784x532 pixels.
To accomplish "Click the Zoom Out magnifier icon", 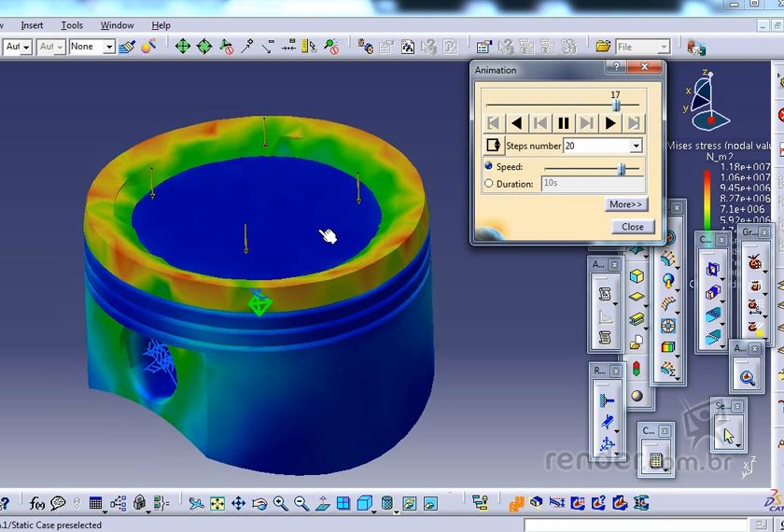I will point(301,504).
